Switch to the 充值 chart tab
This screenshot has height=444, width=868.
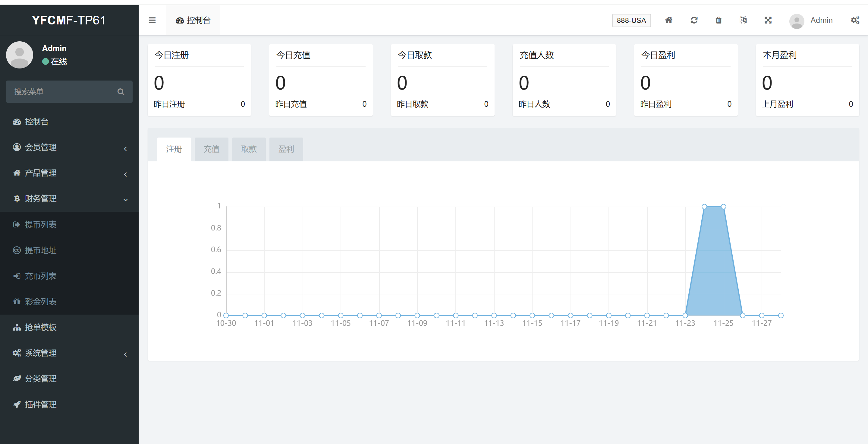[211, 149]
